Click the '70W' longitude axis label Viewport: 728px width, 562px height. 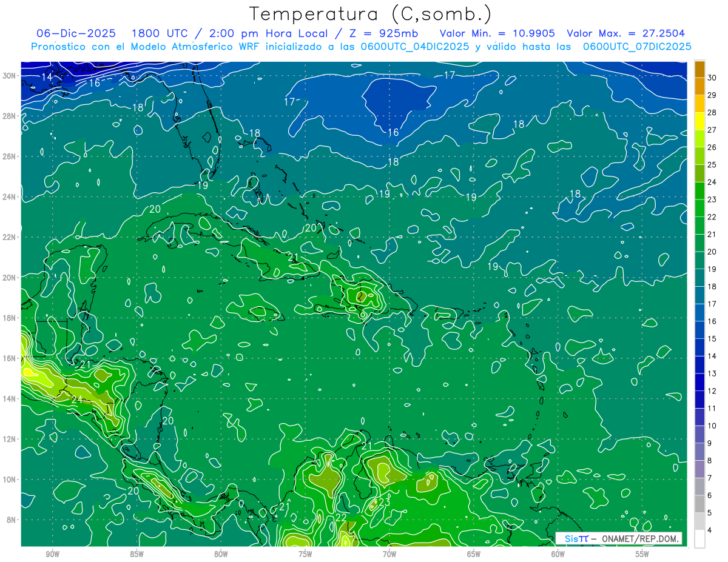pos(389,554)
